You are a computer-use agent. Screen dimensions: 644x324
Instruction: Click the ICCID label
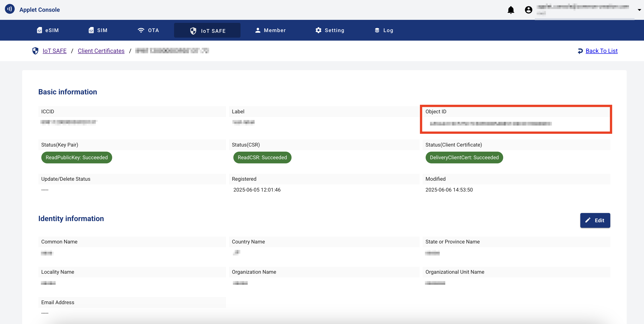48,111
